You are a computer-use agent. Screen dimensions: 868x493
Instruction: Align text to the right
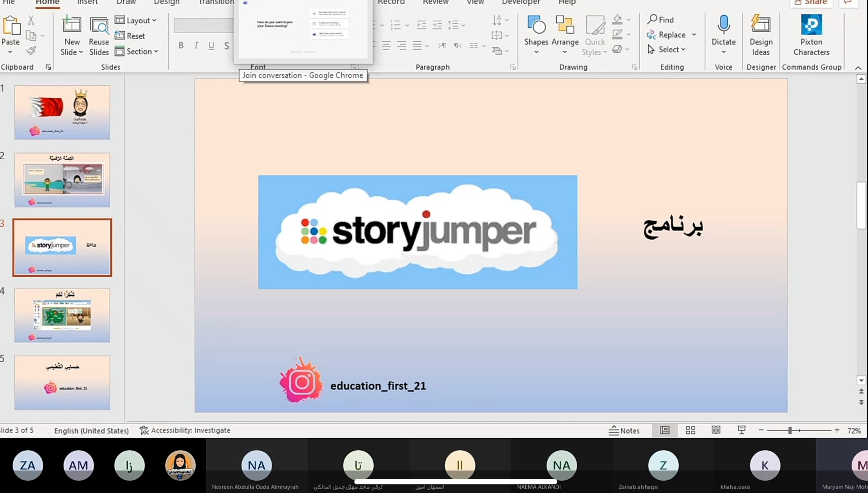pos(401,45)
